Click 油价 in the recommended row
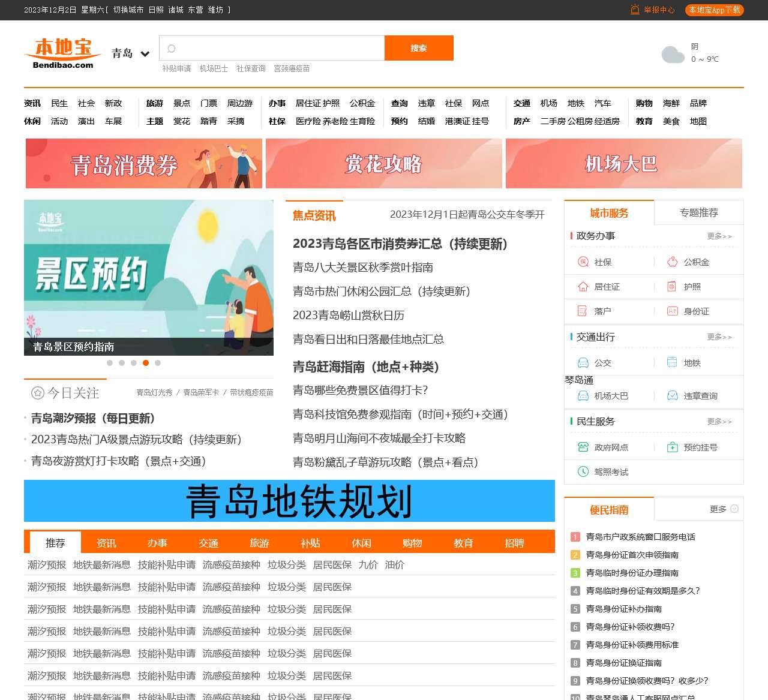 [x=395, y=564]
